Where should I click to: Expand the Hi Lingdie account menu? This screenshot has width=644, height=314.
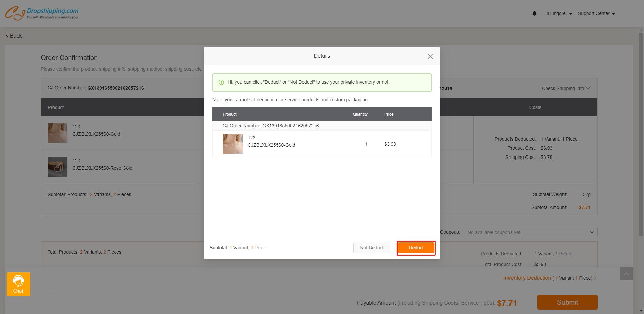(558, 13)
